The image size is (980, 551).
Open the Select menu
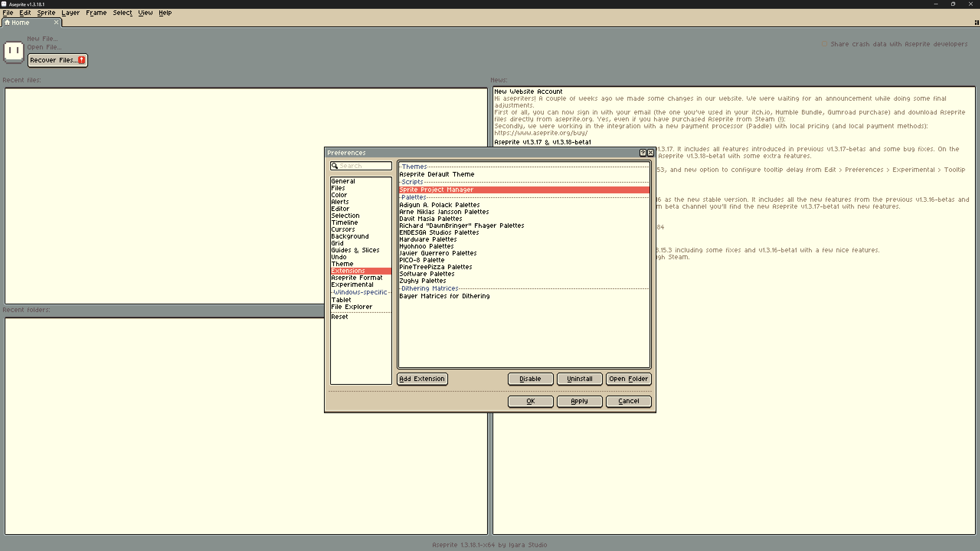[122, 13]
